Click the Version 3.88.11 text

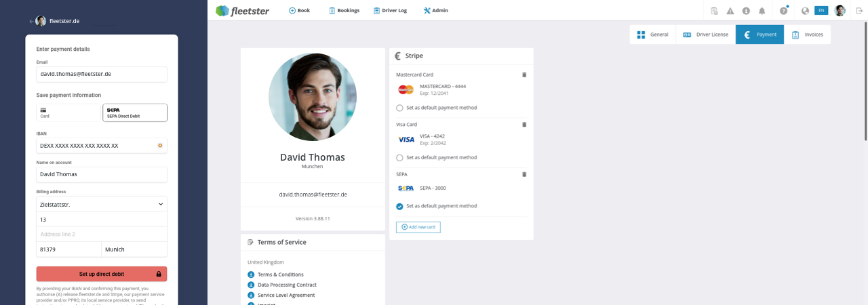(313, 219)
